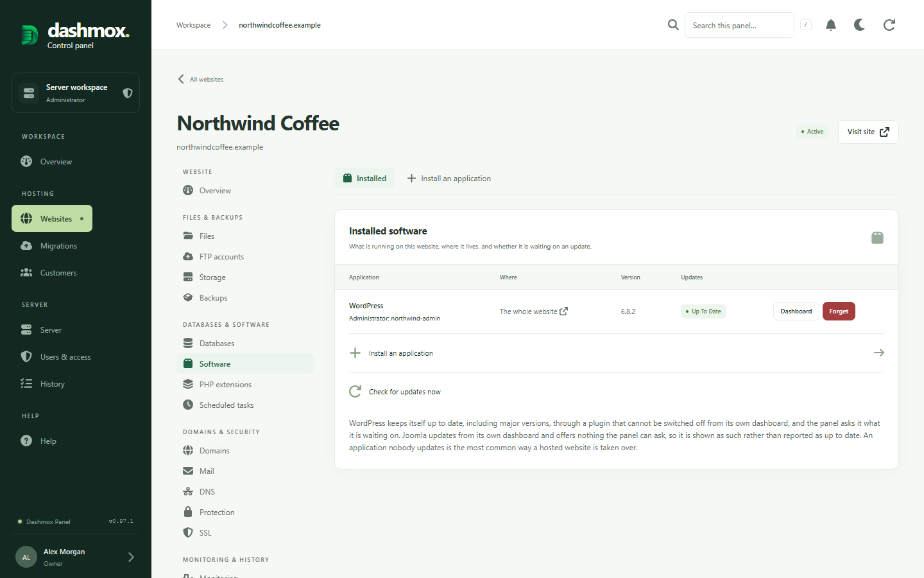Click the Help question mark icon

[x=26, y=441]
